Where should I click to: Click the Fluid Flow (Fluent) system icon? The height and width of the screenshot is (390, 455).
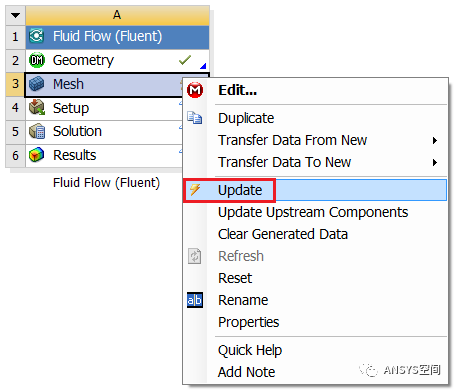pyautogui.click(x=36, y=36)
